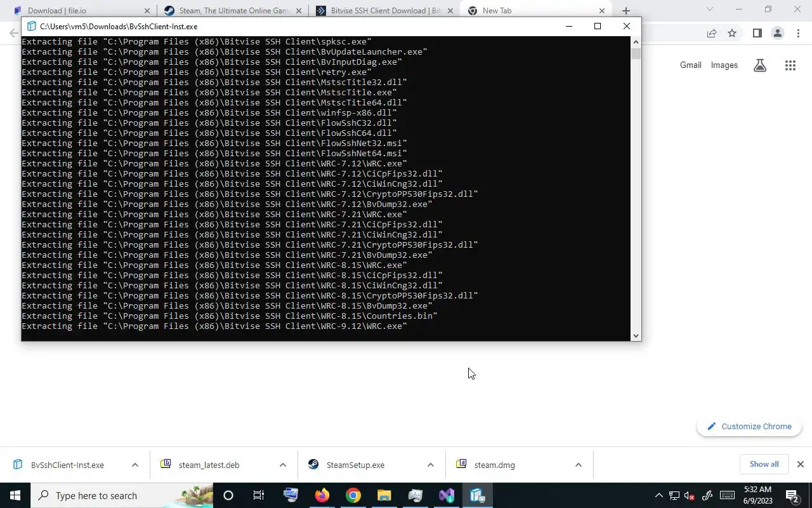Expand options for steam.dmg download

[x=578, y=465]
